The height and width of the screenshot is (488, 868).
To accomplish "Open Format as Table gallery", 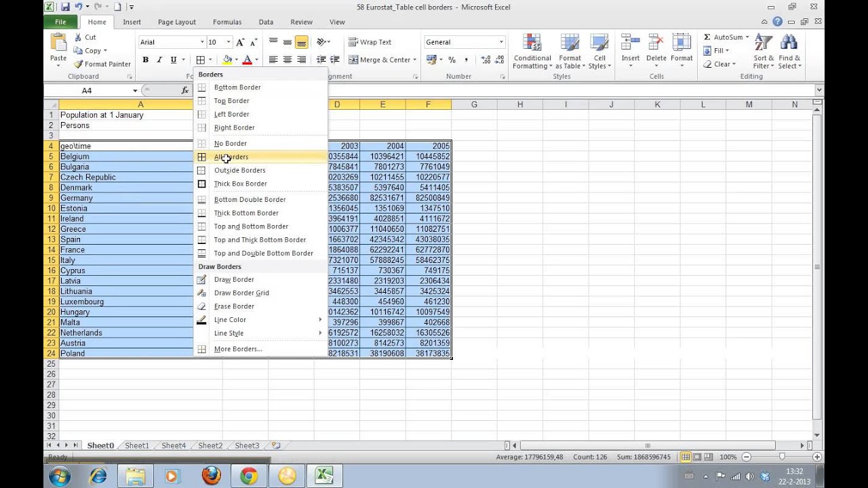I will (x=568, y=52).
